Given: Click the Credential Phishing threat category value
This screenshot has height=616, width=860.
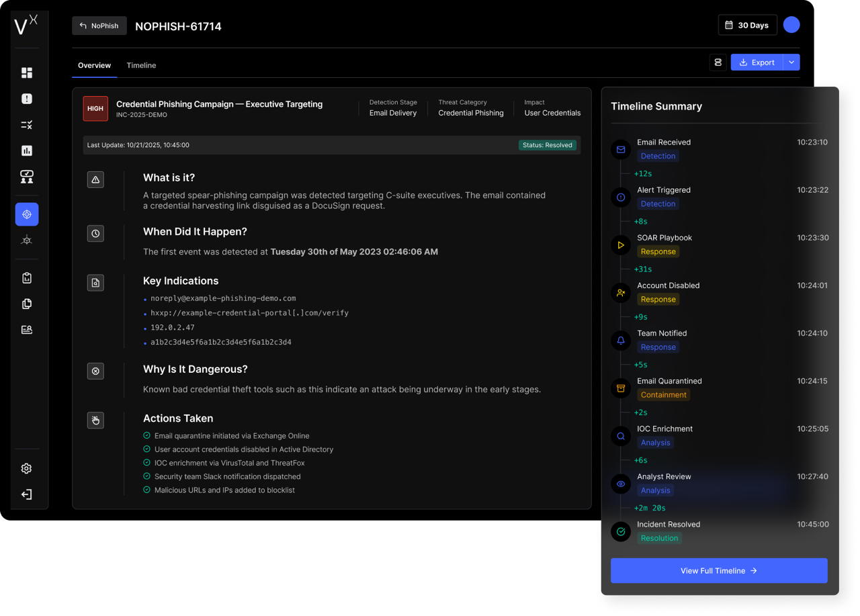Looking at the screenshot, I should tap(471, 113).
